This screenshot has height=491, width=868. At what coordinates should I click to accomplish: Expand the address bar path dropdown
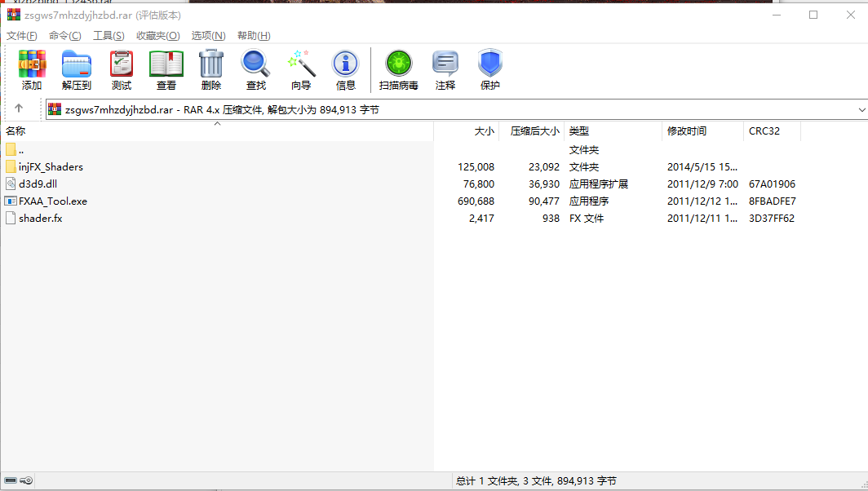coord(861,109)
